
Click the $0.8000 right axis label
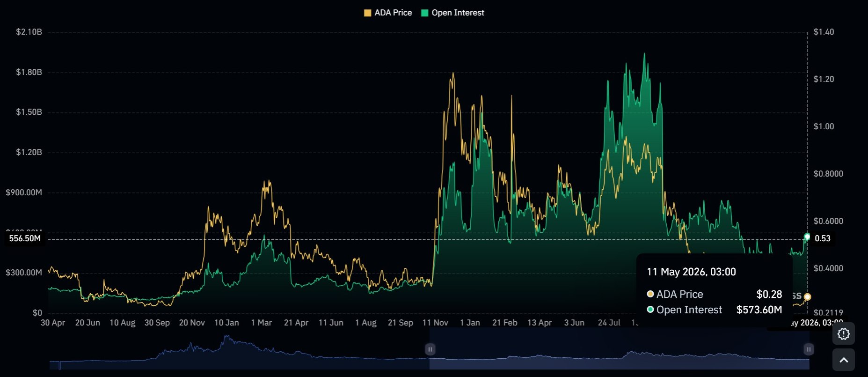828,174
